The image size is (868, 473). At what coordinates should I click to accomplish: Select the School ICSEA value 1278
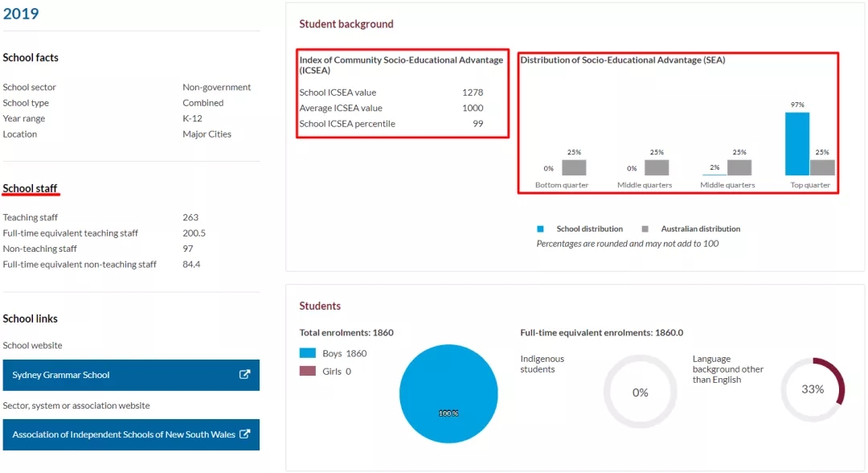tap(473, 92)
